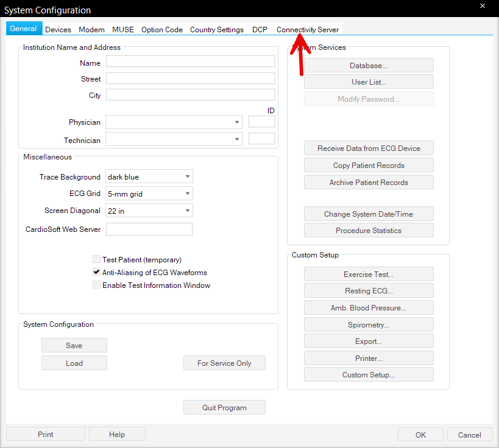The image size is (499, 448).
Task: Open the Country Settings tab
Action: pyautogui.click(x=216, y=29)
